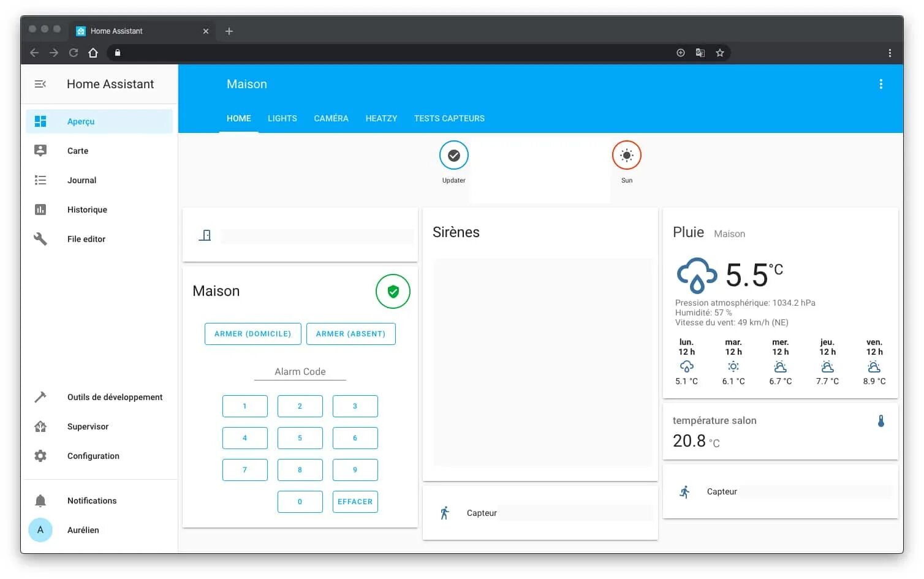Tap keypad digit 7

(x=245, y=470)
